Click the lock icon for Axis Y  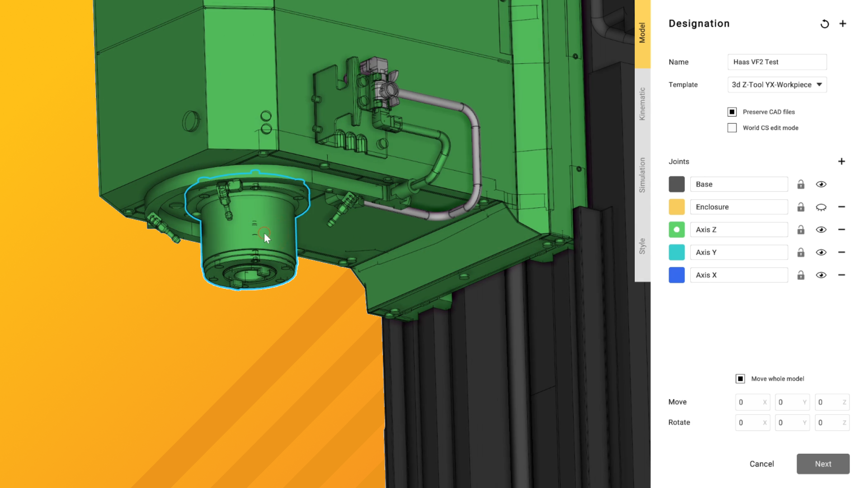(x=801, y=253)
